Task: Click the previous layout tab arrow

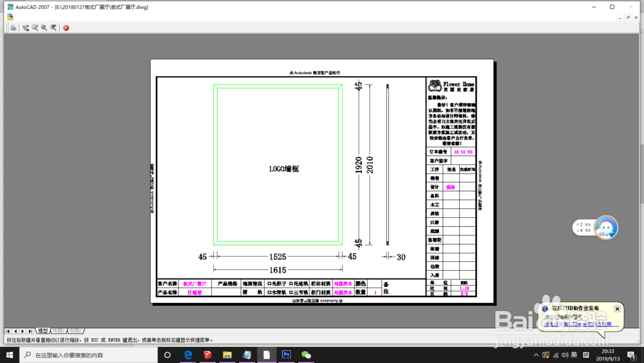Action: (x=15, y=331)
